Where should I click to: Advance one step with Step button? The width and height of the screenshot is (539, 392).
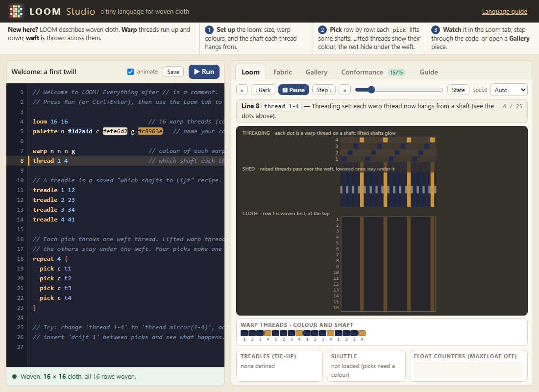pyautogui.click(x=324, y=90)
